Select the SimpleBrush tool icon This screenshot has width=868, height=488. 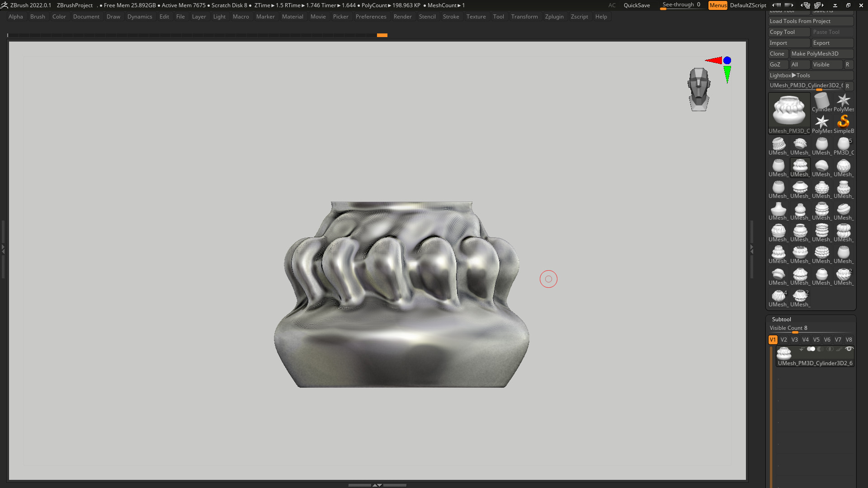843,124
